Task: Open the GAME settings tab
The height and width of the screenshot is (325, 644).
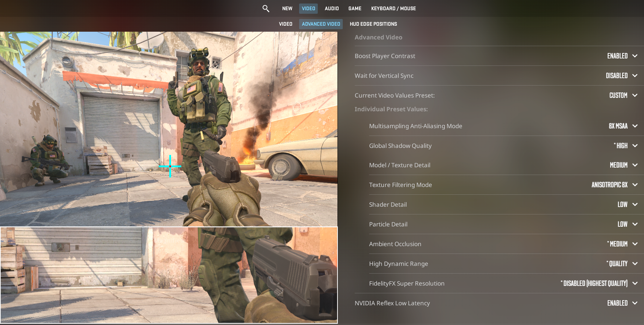Action: pyautogui.click(x=355, y=8)
